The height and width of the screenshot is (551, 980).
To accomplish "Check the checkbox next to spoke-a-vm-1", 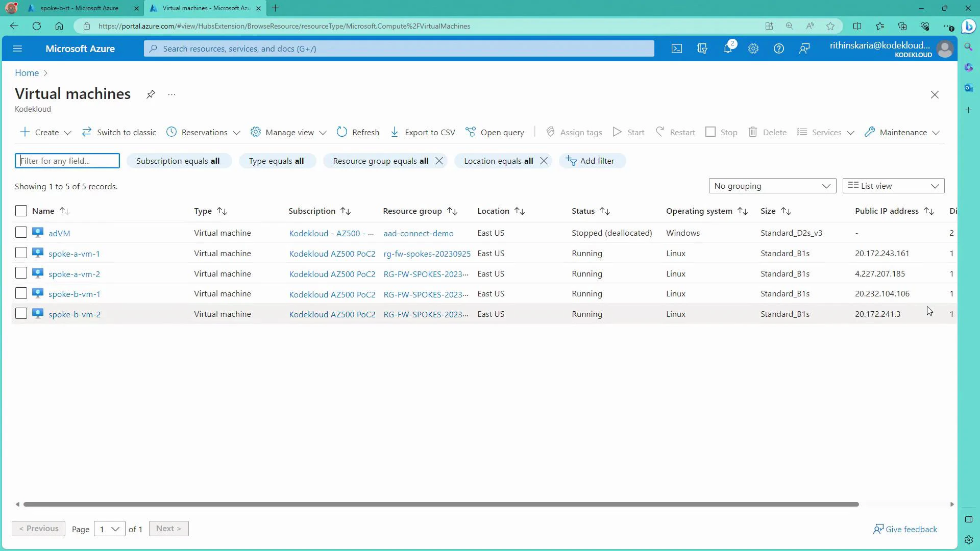I will coord(21,253).
